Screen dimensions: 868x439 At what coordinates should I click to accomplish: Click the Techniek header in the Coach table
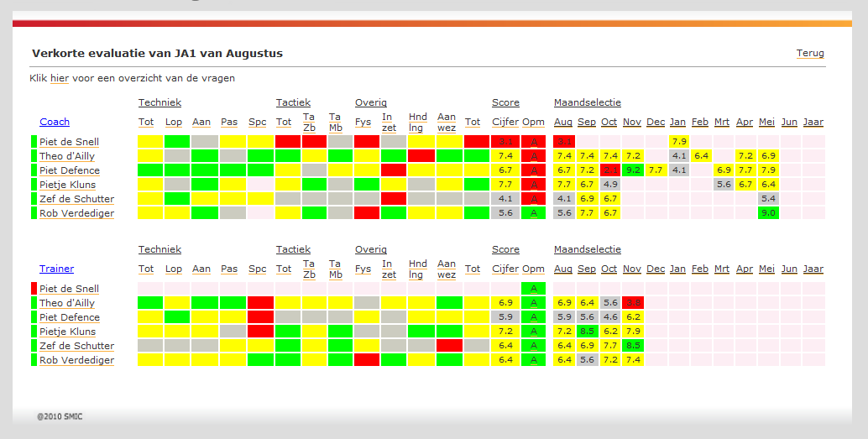pyautogui.click(x=159, y=102)
